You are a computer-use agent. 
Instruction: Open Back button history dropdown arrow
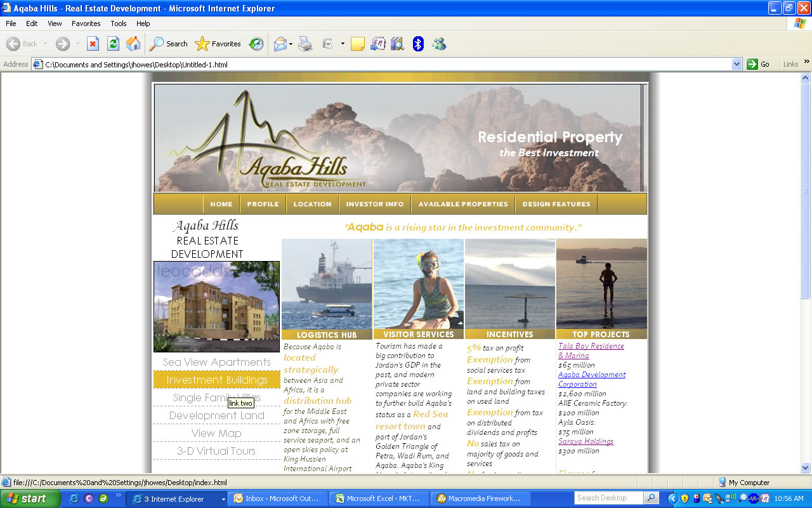(44, 44)
